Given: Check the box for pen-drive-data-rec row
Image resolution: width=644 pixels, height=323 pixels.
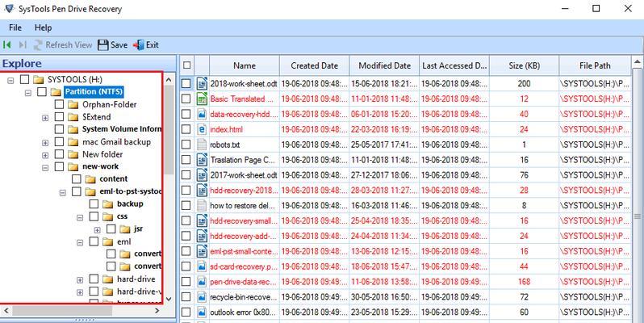Looking at the screenshot, I should 186,282.
